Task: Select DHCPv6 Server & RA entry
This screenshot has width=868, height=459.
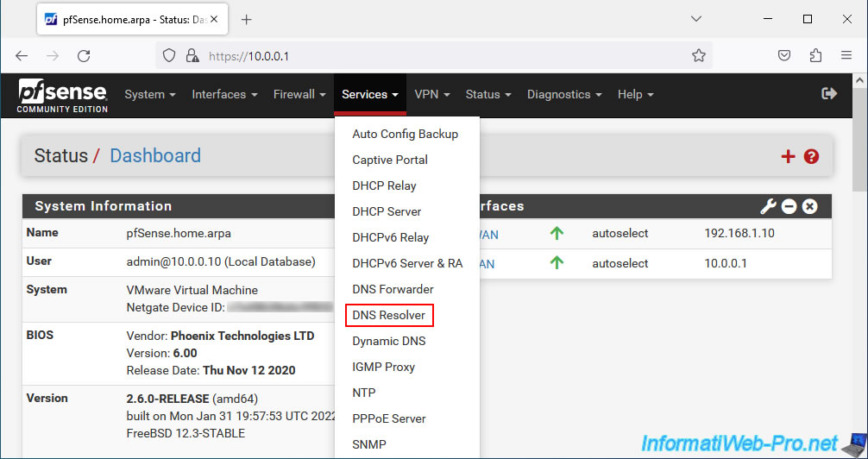Action: [x=407, y=263]
